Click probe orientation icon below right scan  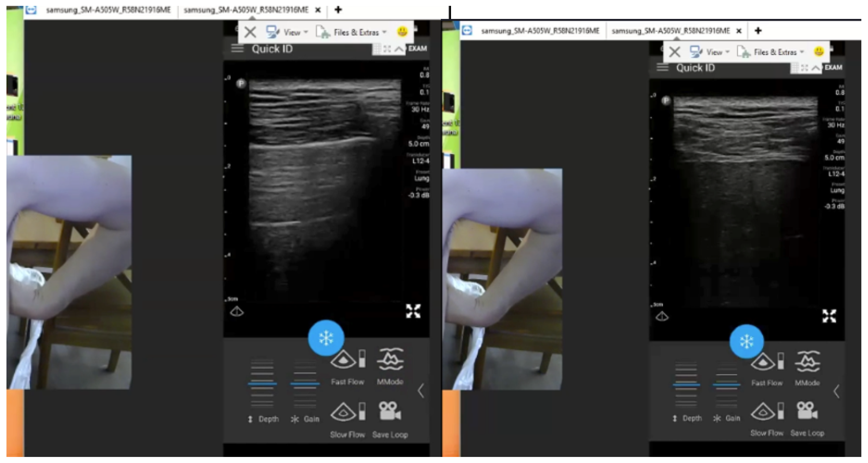[662, 317]
